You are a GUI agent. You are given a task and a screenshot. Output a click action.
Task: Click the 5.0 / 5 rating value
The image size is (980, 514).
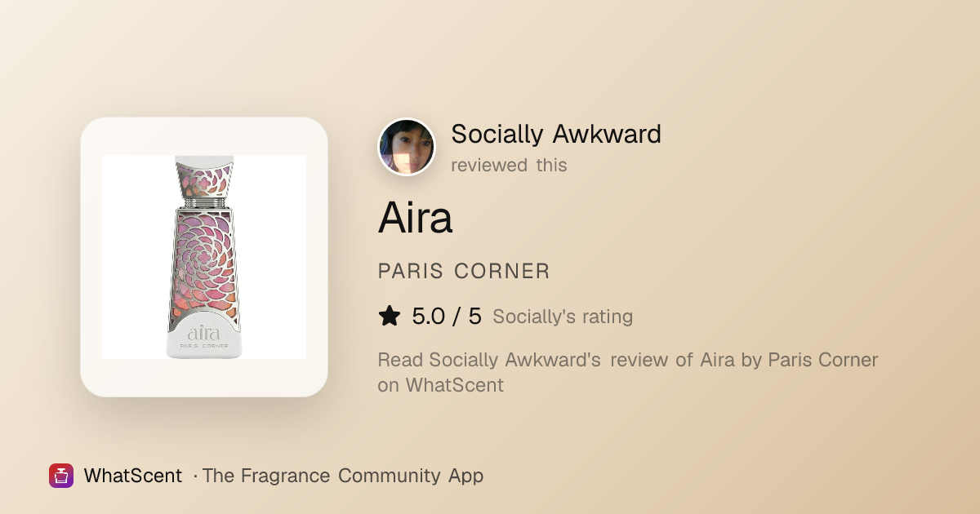coord(447,317)
